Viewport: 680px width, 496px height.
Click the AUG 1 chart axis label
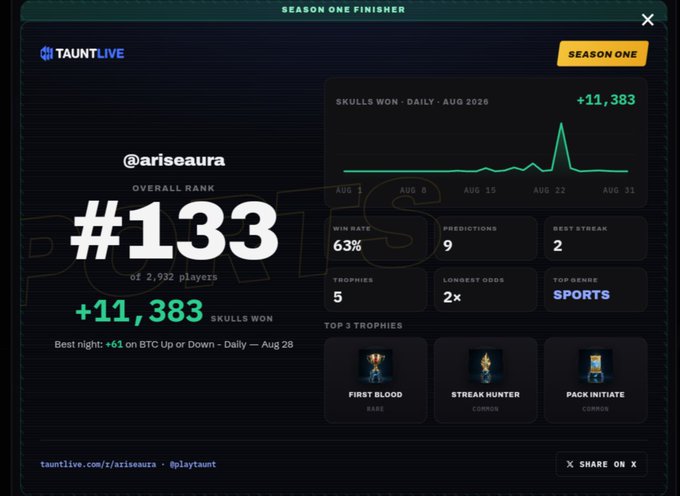click(349, 190)
